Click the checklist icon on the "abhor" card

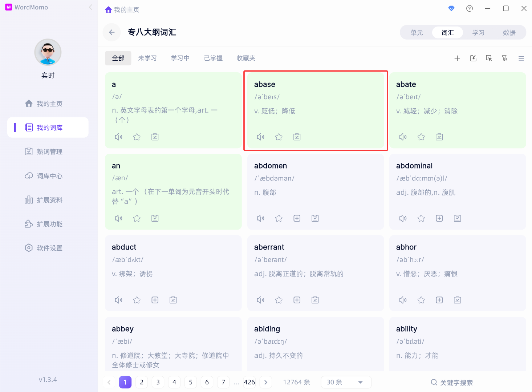(x=458, y=300)
